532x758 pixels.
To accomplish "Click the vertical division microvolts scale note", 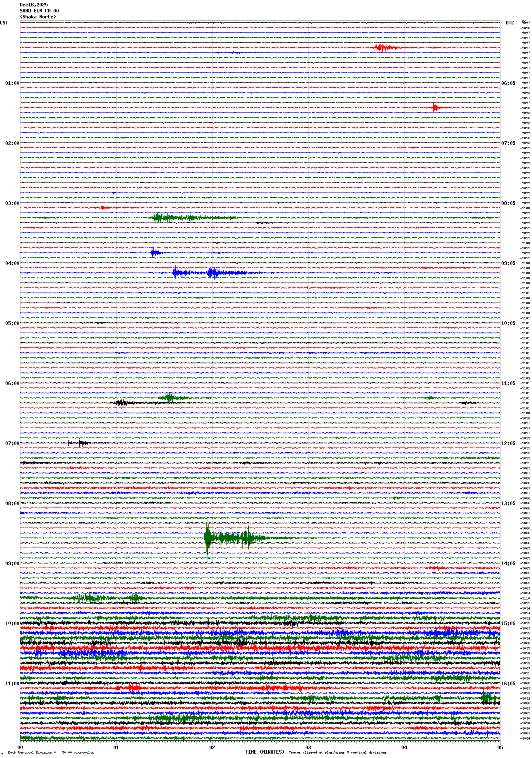I will click(x=51, y=752).
